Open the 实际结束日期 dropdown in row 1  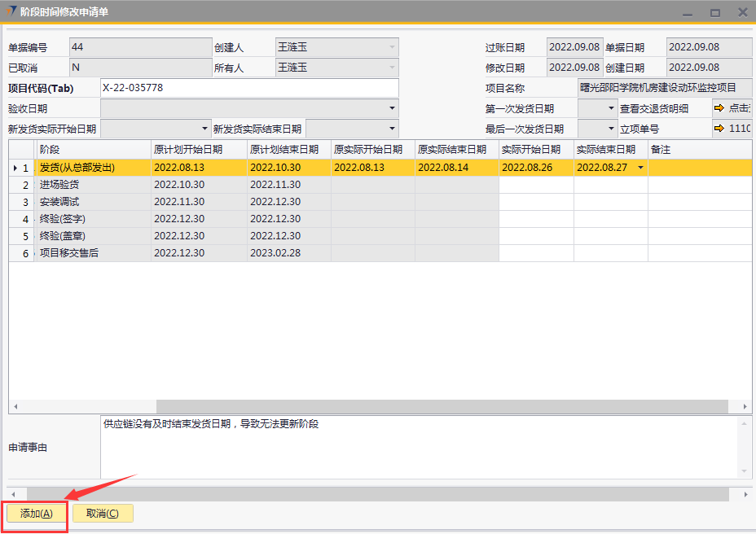[640, 168]
